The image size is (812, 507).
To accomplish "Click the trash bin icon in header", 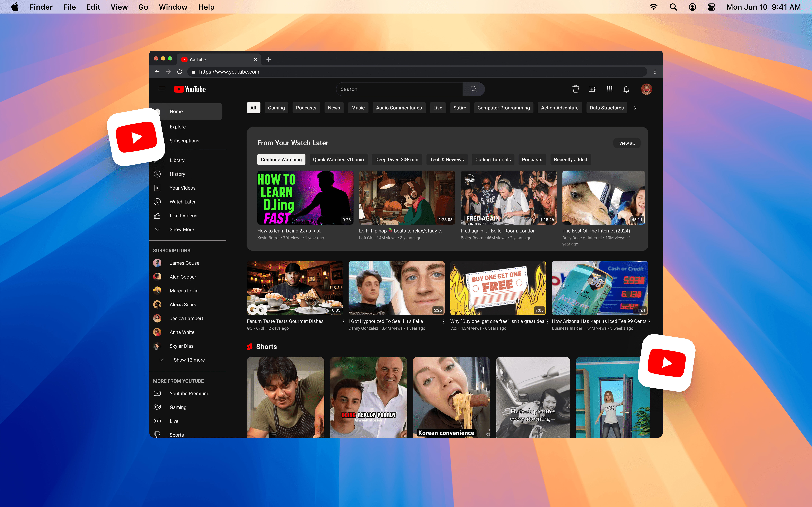I will coord(575,89).
